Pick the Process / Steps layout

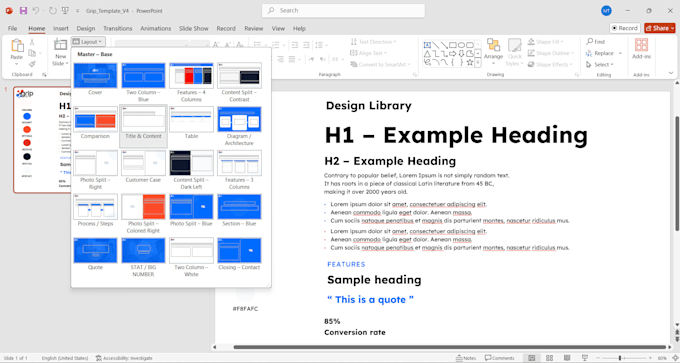pyautogui.click(x=95, y=211)
